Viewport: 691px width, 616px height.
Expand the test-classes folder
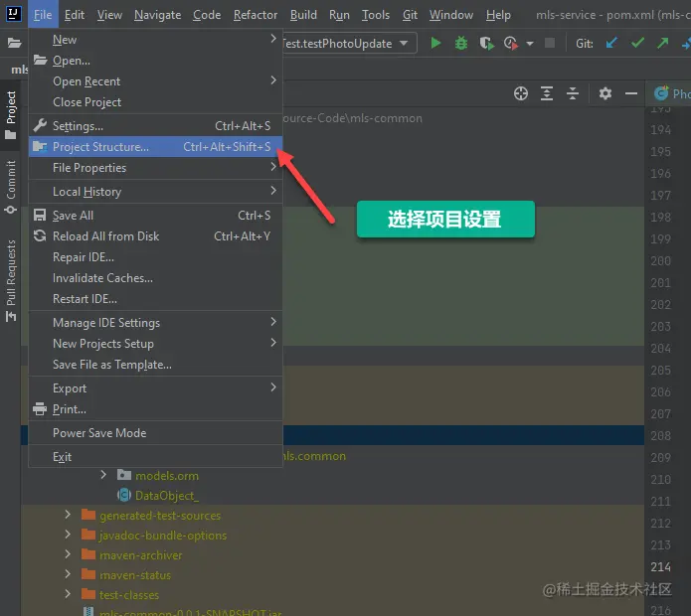(68, 594)
